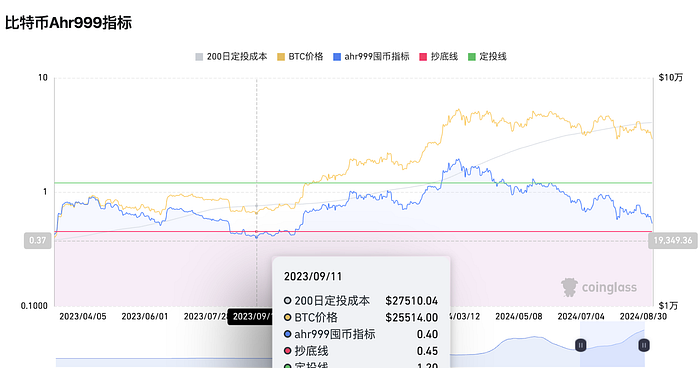Click the 0.37 left axis value marker

(x=38, y=241)
